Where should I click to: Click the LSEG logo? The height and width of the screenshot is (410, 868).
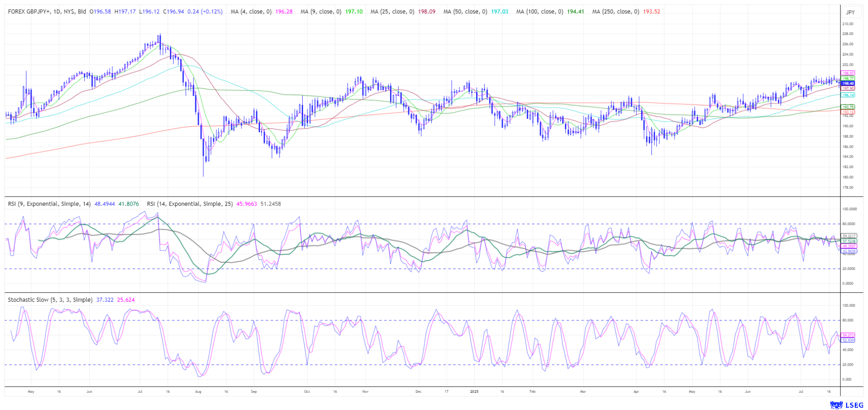point(843,405)
